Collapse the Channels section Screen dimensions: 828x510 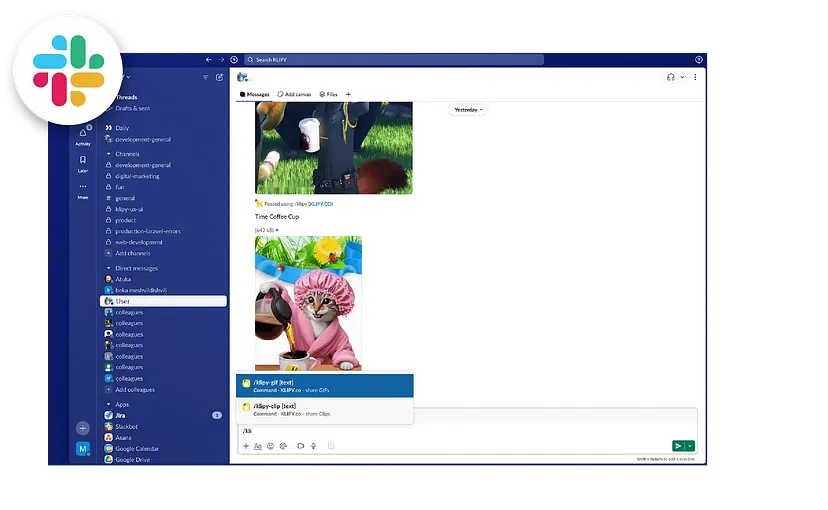click(x=109, y=154)
